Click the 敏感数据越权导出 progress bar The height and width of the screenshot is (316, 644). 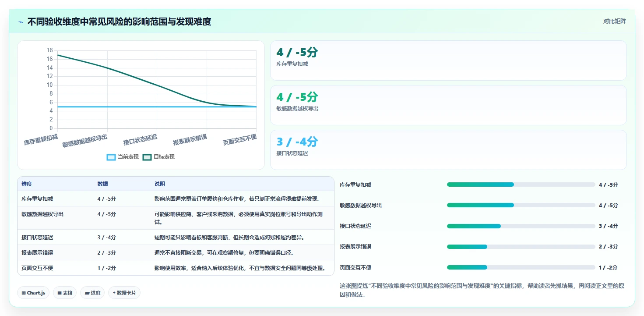tap(521, 205)
